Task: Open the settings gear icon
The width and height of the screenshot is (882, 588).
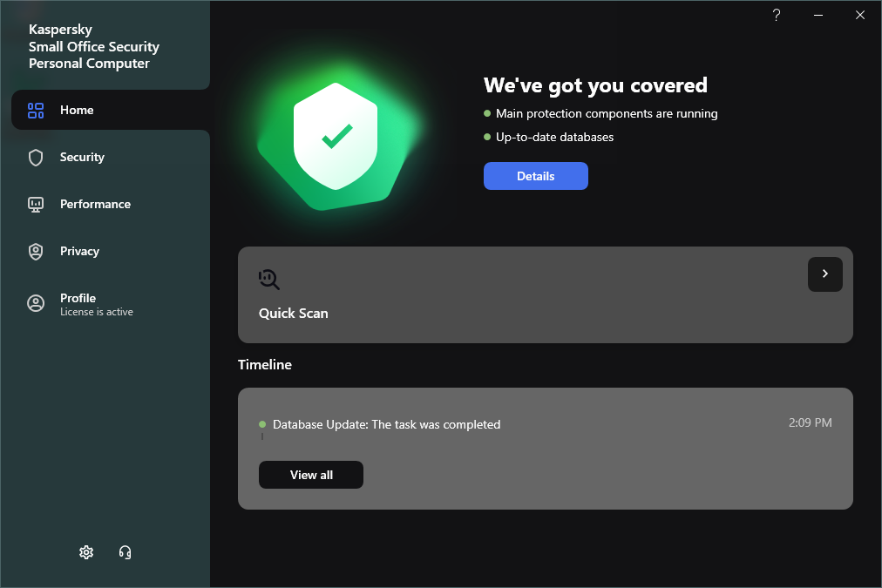Action: tap(86, 552)
